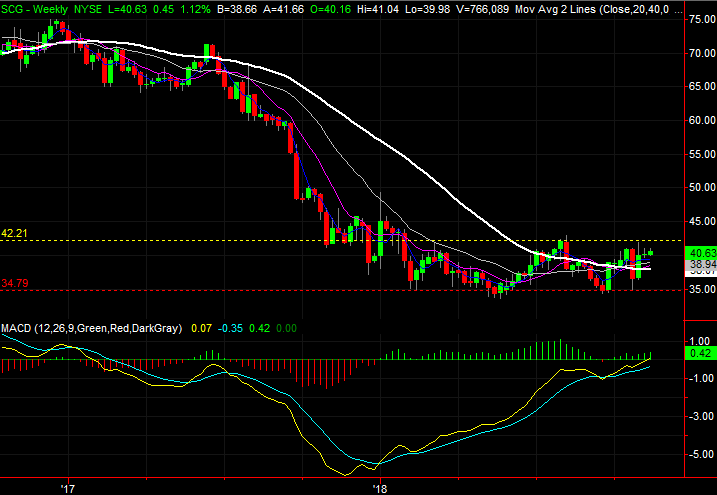Click the green 0.42 MACD axis tag
Screen dimensions: 717x495
(x=701, y=353)
